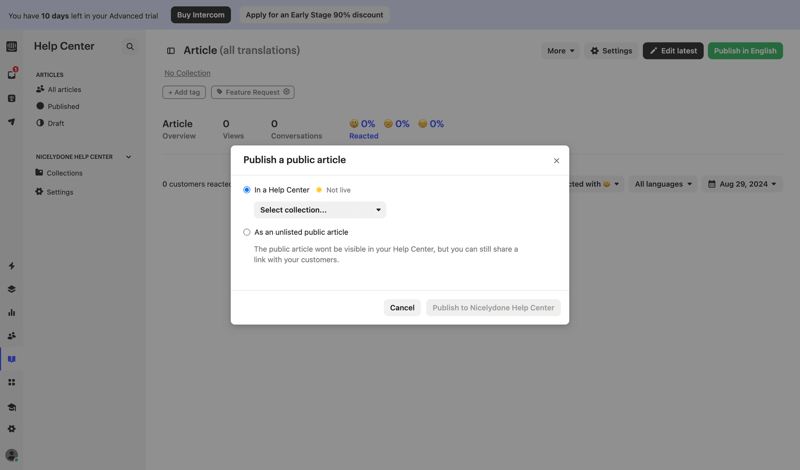Toggle the sidebar panel icon beside Article

pyautogui.click(x=171, y=51)
